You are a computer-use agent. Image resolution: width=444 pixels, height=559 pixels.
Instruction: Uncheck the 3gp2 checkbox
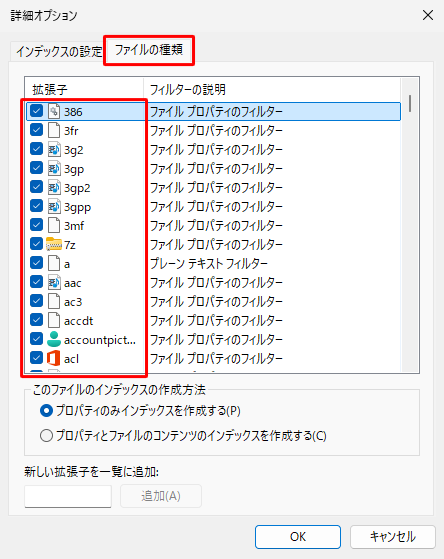pyautogui.click(x=36, y=187)
